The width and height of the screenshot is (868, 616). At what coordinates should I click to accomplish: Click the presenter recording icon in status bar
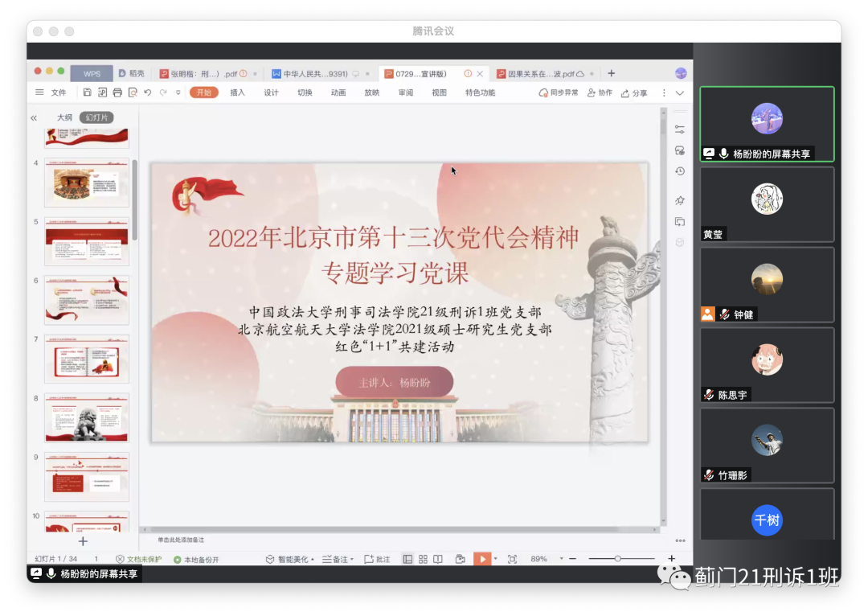[460, 560]
